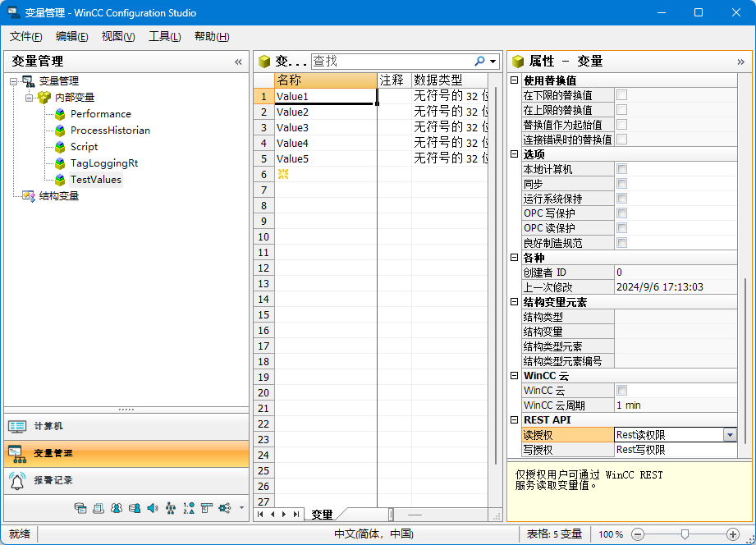Open the database-with-person user archive icon
Screen dimensions: 756x545
[x=135, y=508]
